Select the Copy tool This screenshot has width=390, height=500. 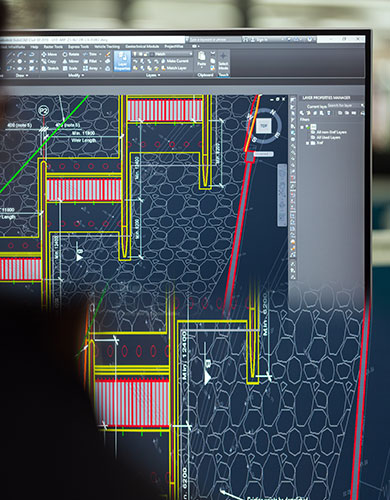point(49,61)
